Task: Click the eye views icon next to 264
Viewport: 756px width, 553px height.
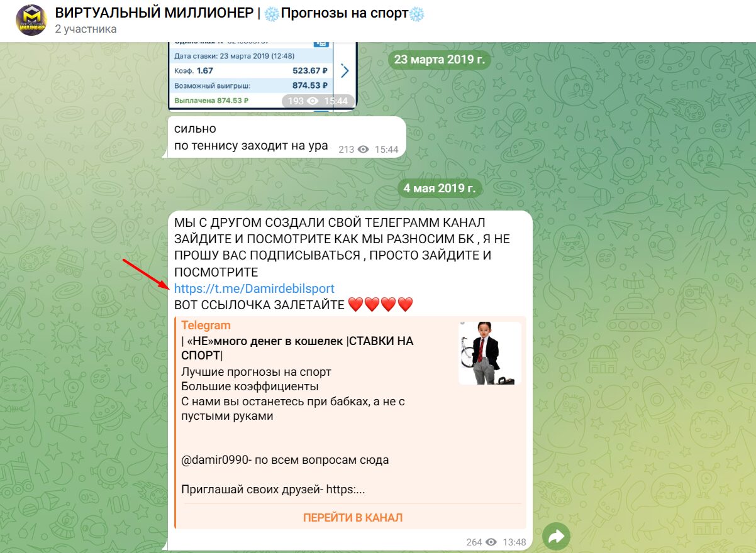Action: (491, 542)
